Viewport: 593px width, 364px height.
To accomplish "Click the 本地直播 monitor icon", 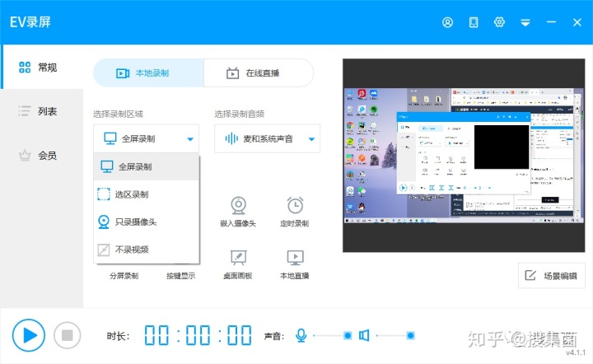I will (x=295, y=258).
